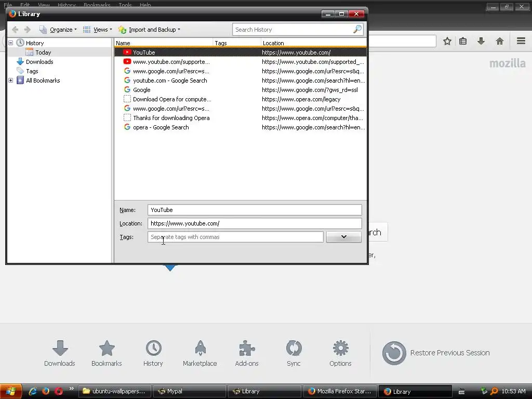Launch Internet Explorer from quick launch

(33, 391)
